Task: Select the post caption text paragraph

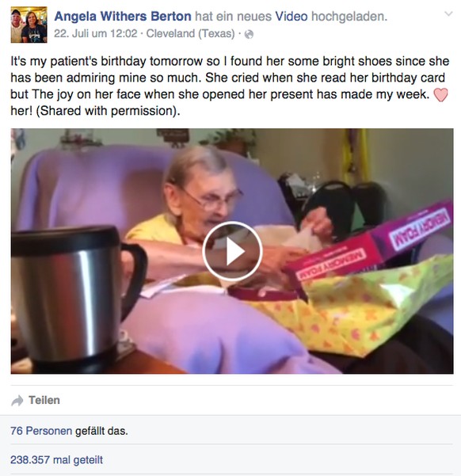Action: [x=230, y=86]
